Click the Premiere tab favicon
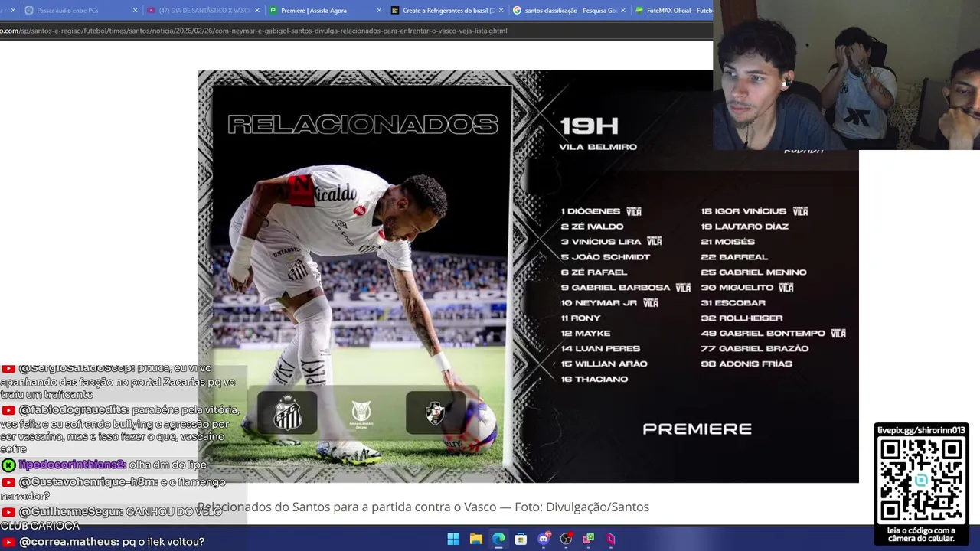 (x=273, y=11)
